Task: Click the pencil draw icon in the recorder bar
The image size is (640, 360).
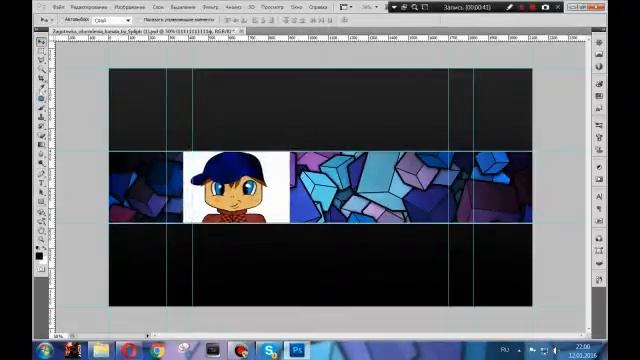Action: tap(509, 7)
